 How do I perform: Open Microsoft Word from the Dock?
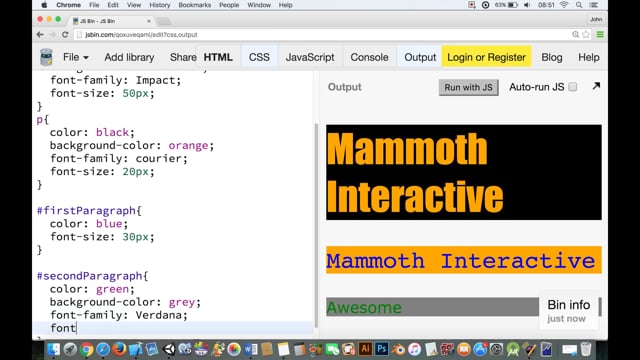[x=250, y=349]
